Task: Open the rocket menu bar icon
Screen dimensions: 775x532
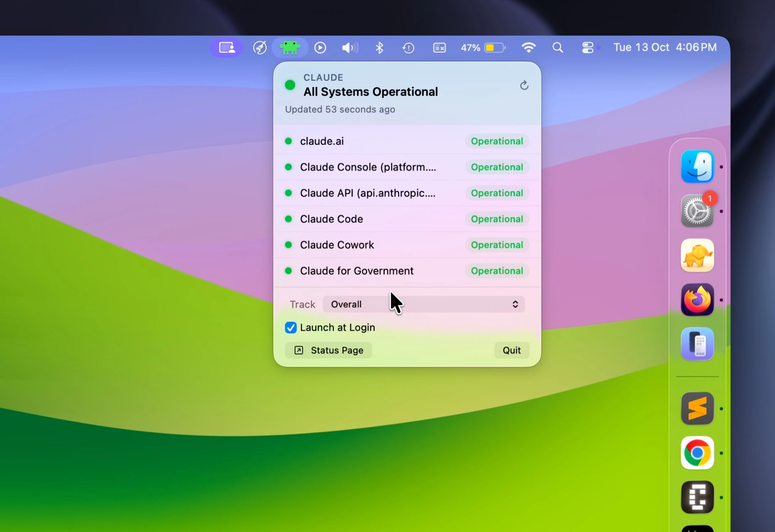Action: tap(260, 48)
